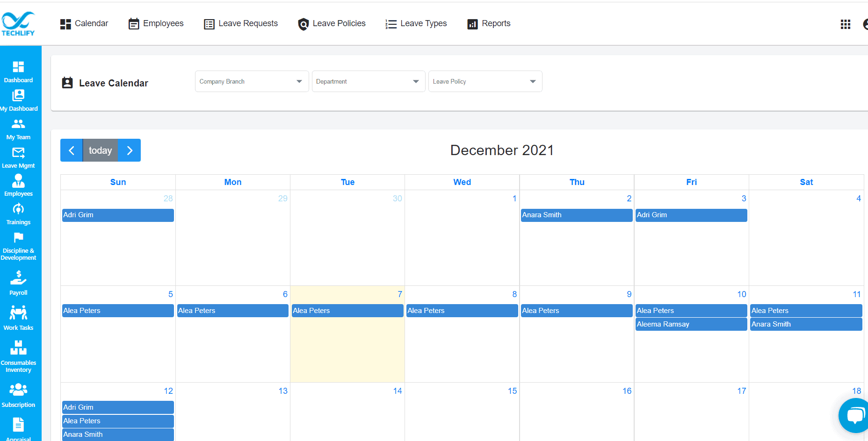Click the Leave Requests list icon
The width and height of the screenshot is (868, 441).
pos(209,24)
